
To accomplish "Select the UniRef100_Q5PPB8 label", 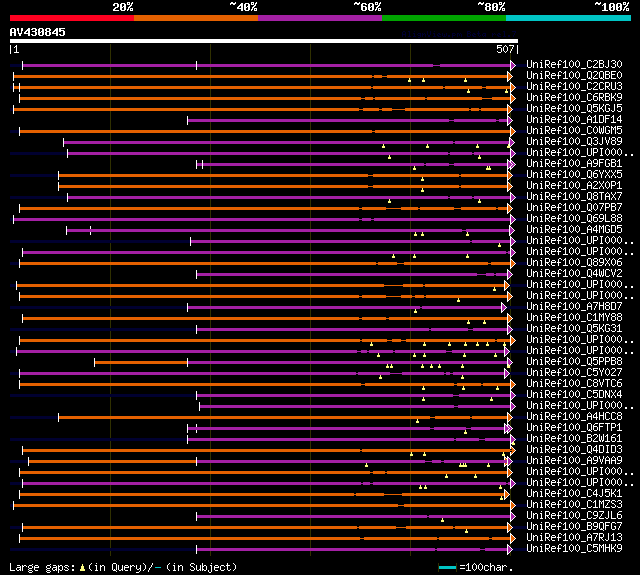I will click(574, 362).
